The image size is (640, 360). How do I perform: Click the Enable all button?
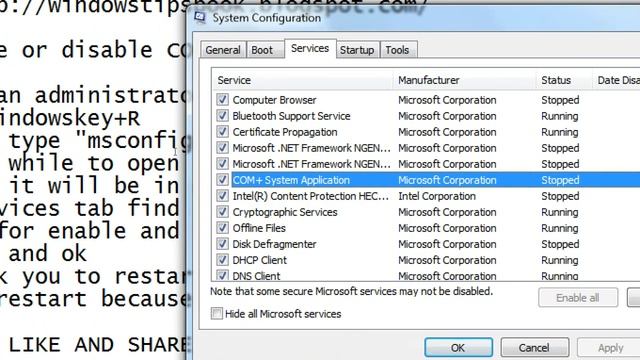pyautogui.click(x=578, y=298)
